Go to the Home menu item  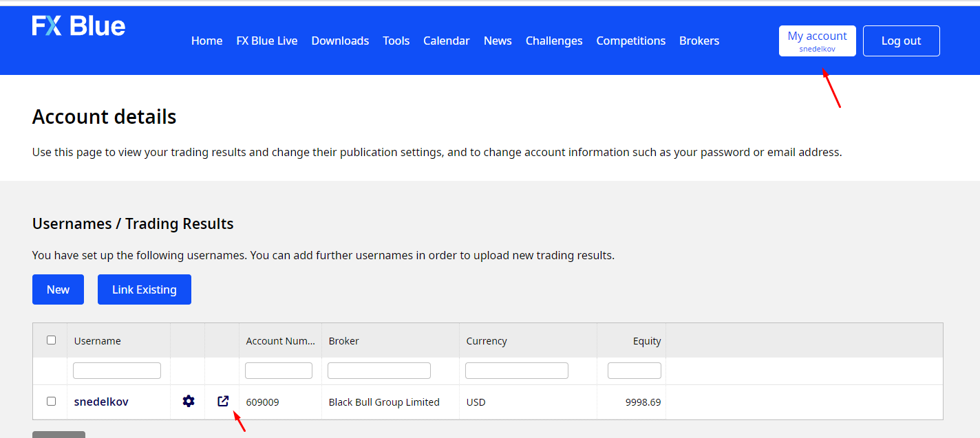[206, 41]
